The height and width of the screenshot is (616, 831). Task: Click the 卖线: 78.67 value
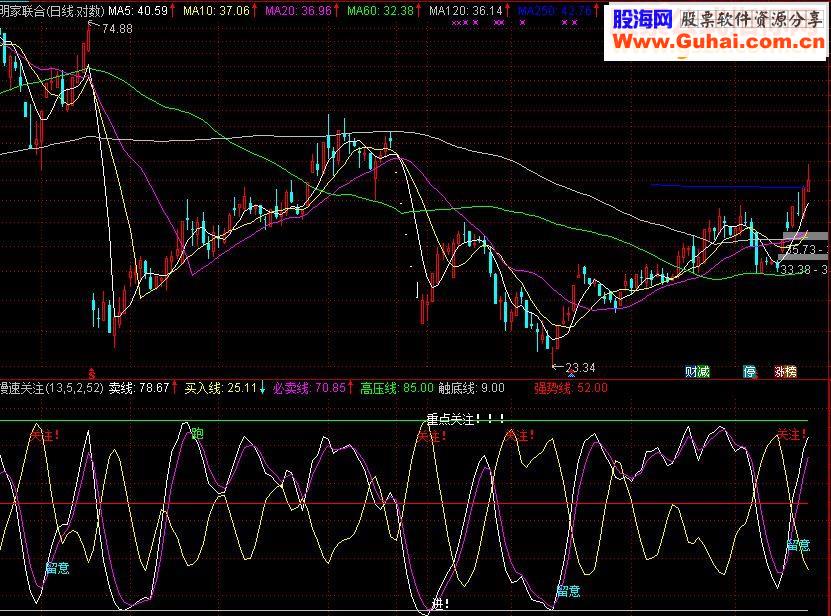[139, 388]
